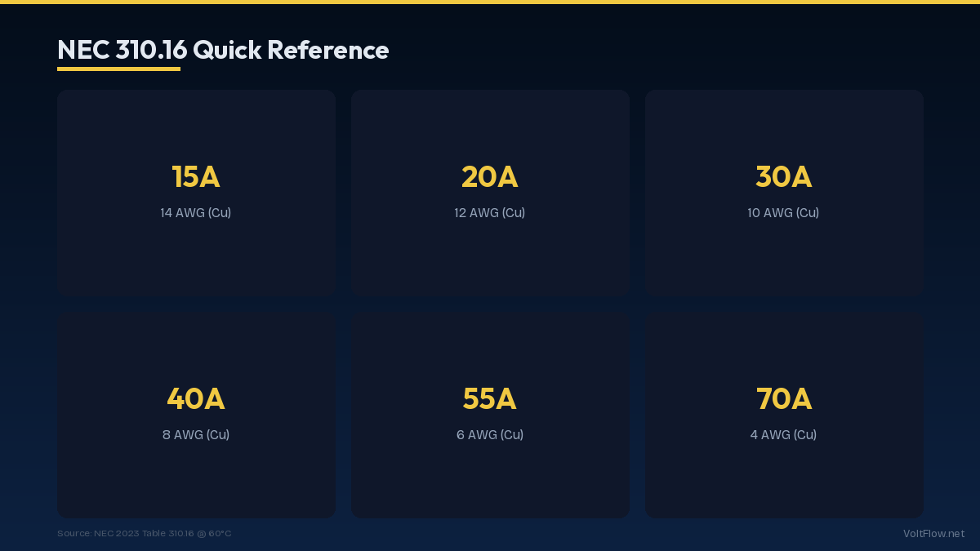Click empty area above 70A in its card
The height and width of the screenshot is (551, 980).
pos(784,347)
